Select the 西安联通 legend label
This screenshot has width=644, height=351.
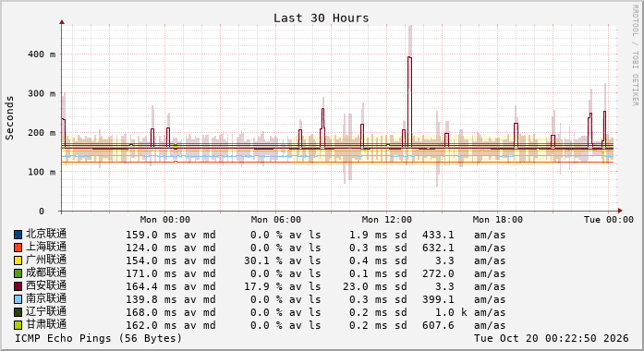(x=46, y=285)
